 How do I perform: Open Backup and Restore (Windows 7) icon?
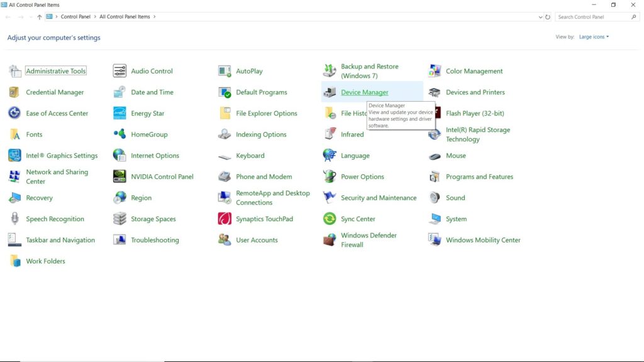(x=330, y=71)
